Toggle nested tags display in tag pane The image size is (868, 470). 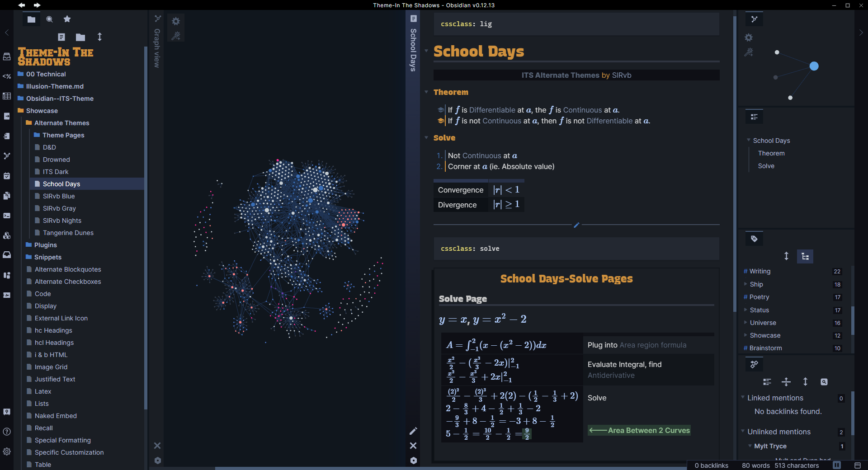point(805,256)
